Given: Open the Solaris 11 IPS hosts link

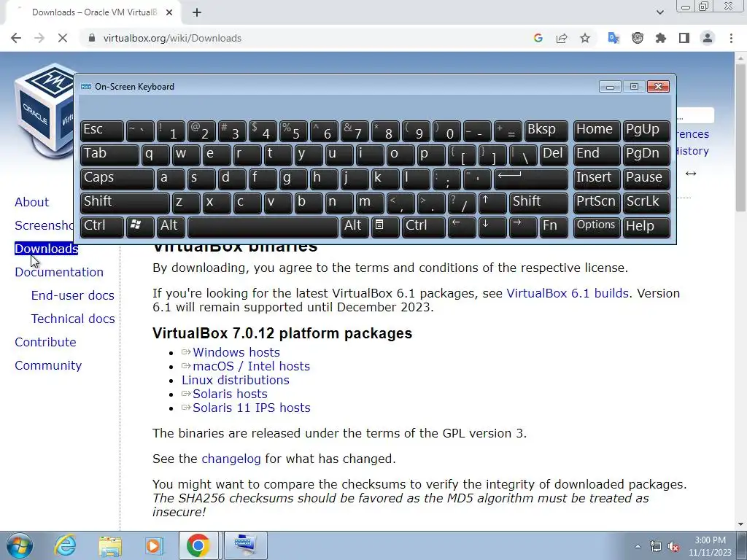Looking at the screenshot, I should (x=251, y=408).
